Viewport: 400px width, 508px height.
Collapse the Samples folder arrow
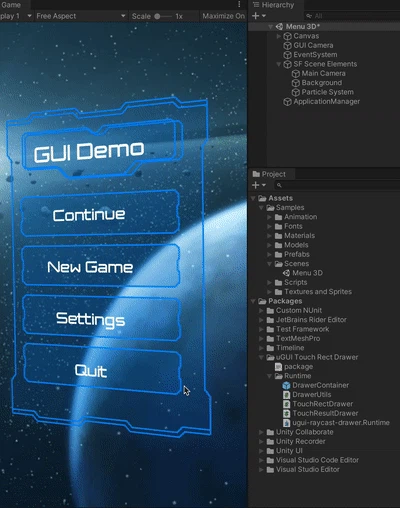(x=261, y=208)
